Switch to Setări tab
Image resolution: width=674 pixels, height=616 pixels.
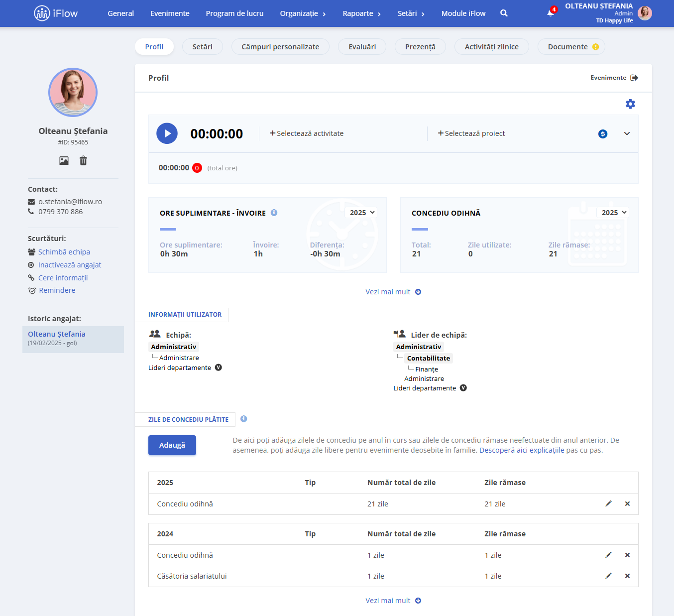coord(203,47)
